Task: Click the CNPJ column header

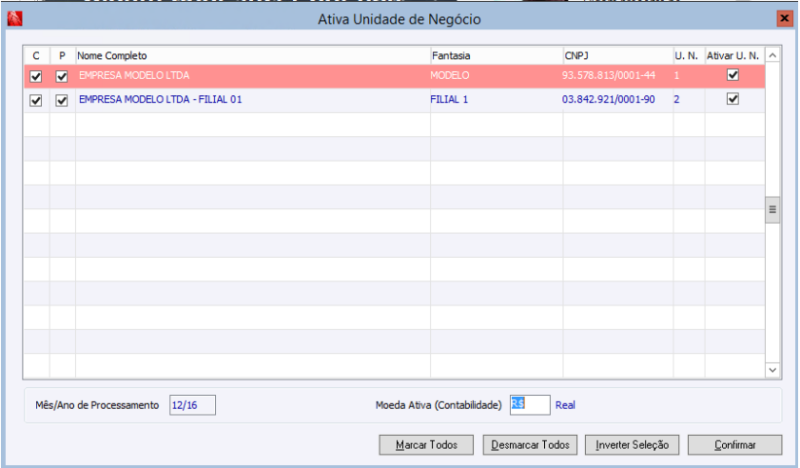Action: [x=618, y=56]
